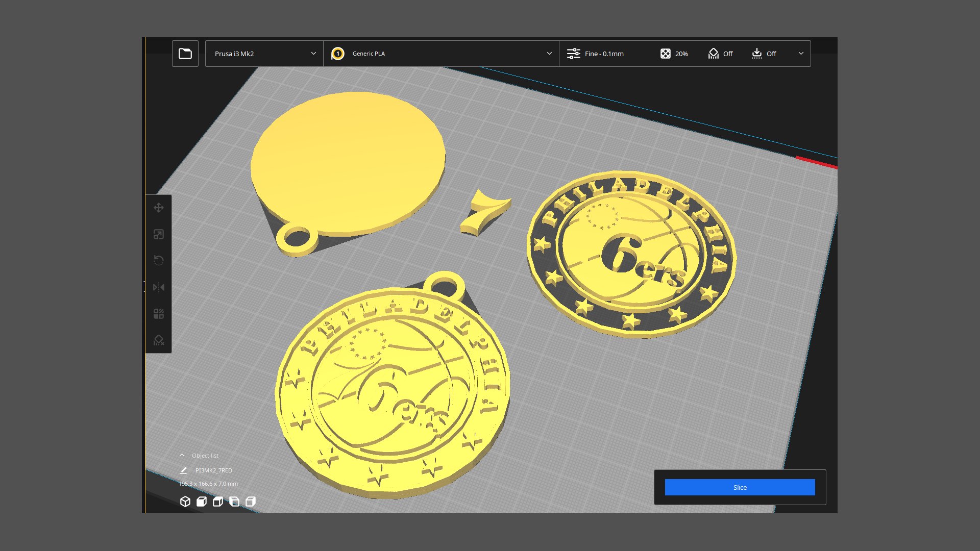Image resolution: width=980 pixels, height=551 pixels.
Task: Switch to top view cube
Action: tap(218, 502)
